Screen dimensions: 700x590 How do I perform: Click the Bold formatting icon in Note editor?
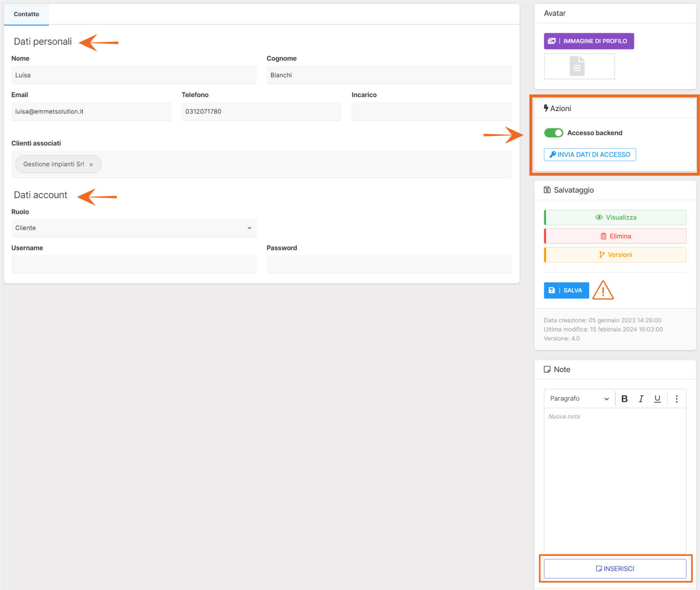624,398
